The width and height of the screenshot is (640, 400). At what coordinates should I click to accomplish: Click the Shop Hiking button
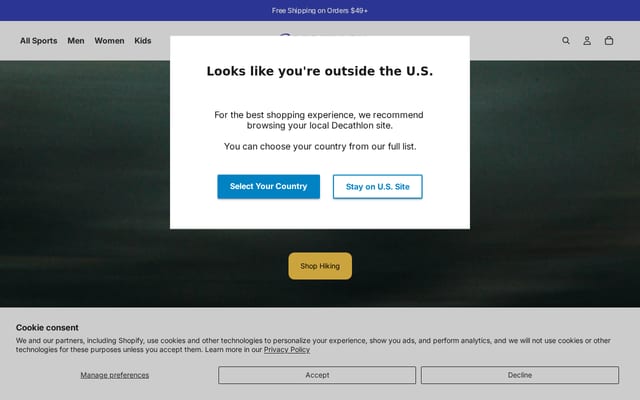click(x=320, y=266)
